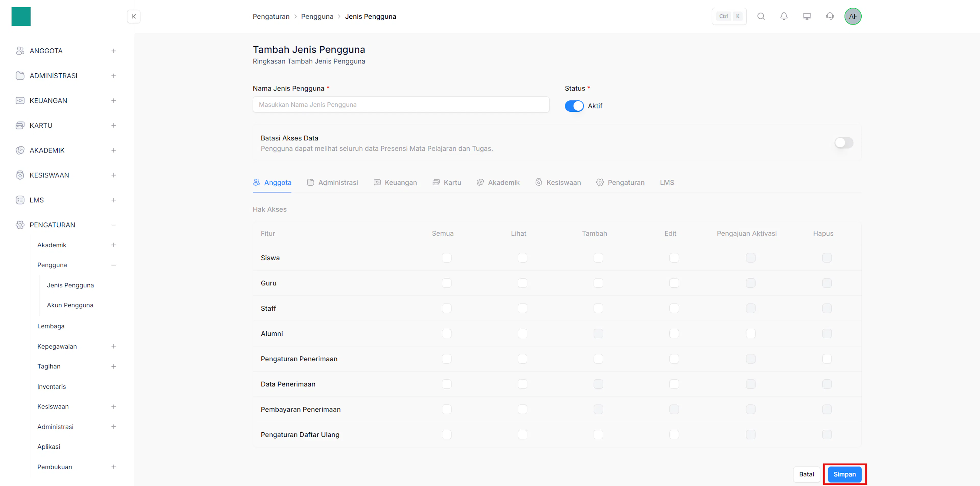Screen dimensions: 980x486
Task: Check Edit for Pengaturan Daftar Ulang row
Action: tap(674, 435)
